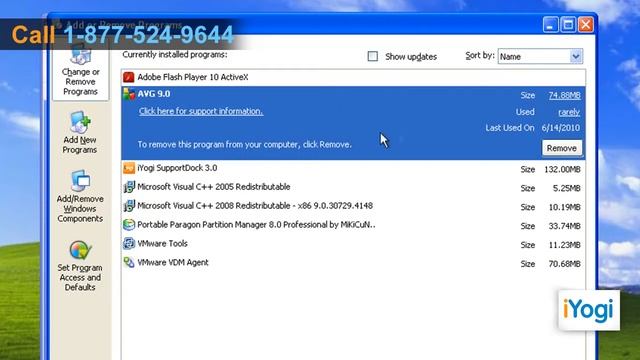
Task: Click the Visual C++ 2008 Redistributable icon
Action: point(129,206)
